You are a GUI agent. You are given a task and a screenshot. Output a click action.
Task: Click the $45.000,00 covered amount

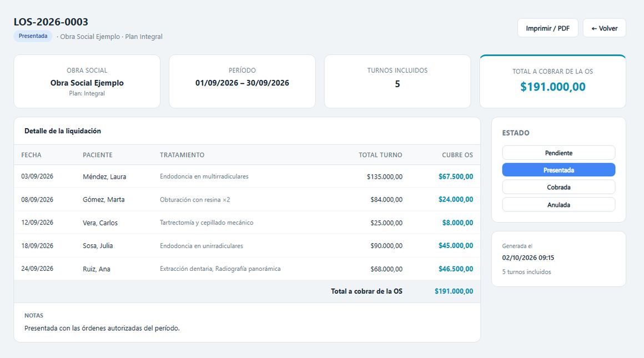[456, 245]
